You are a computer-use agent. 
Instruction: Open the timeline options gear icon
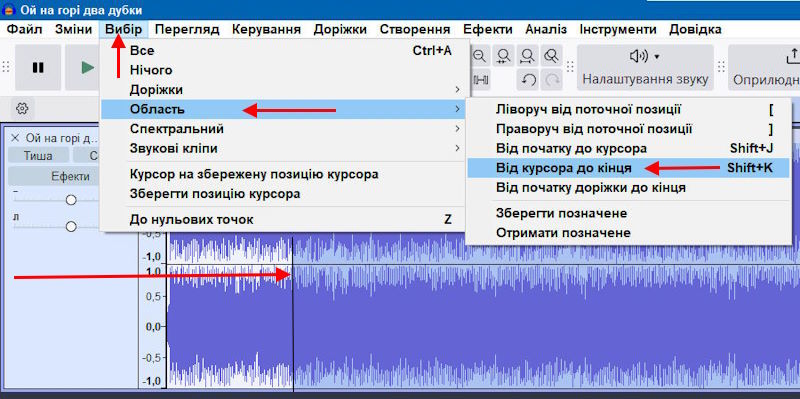[22, 108]
